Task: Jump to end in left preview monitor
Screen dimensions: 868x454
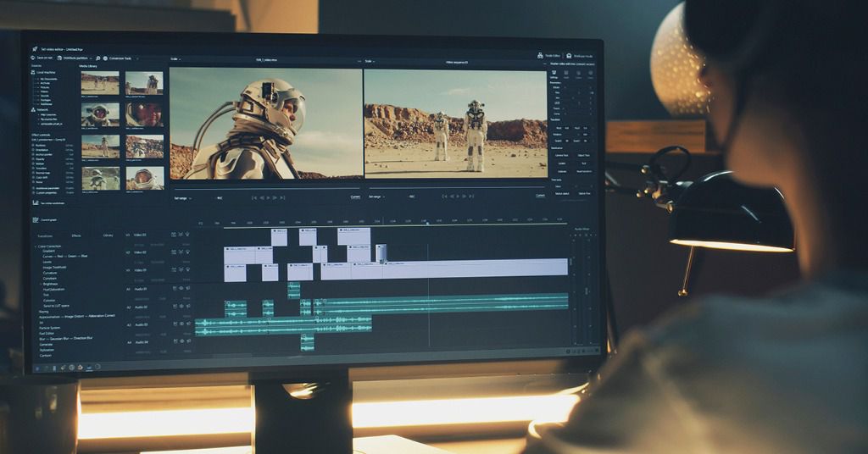Action: [x=282, y=197]
